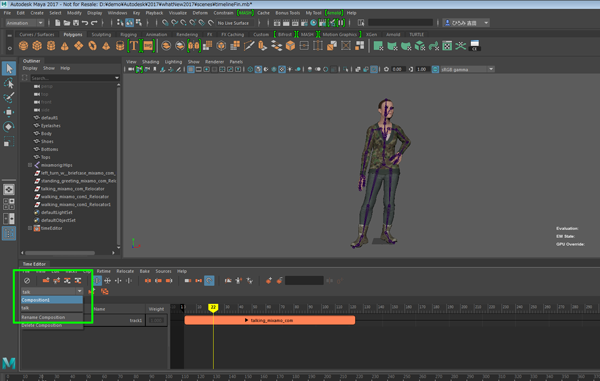Click the polygon Type text shelf icon
The width and height of the screenshot is (600, 381).
click(x=134, y=46)
